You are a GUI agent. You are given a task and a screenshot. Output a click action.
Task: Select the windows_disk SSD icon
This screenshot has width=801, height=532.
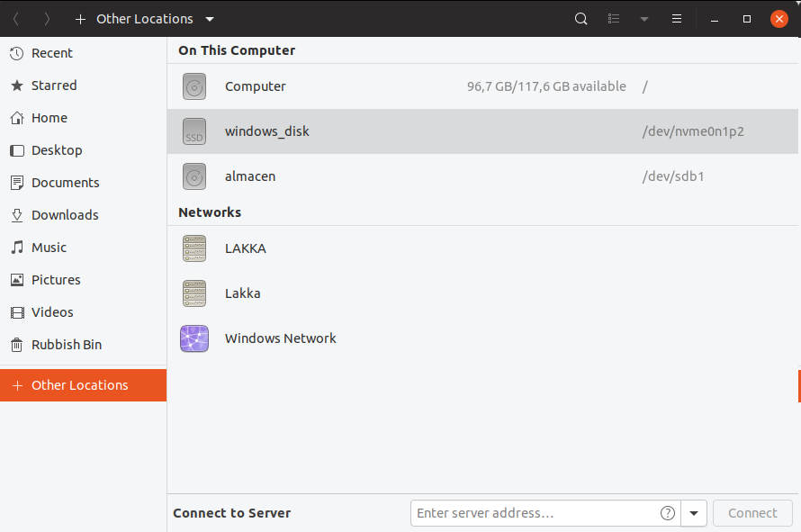[x=194, y=131]
